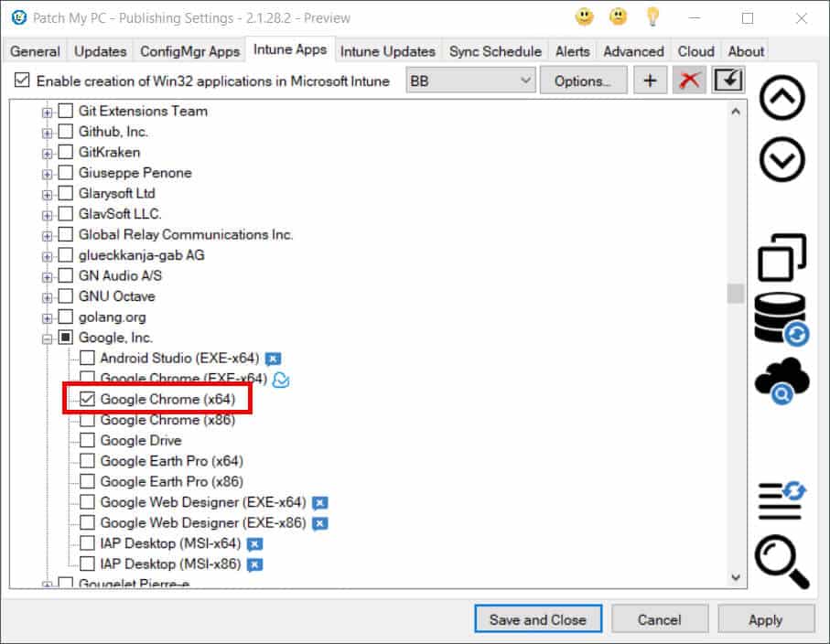Click the Apply button

765,619
